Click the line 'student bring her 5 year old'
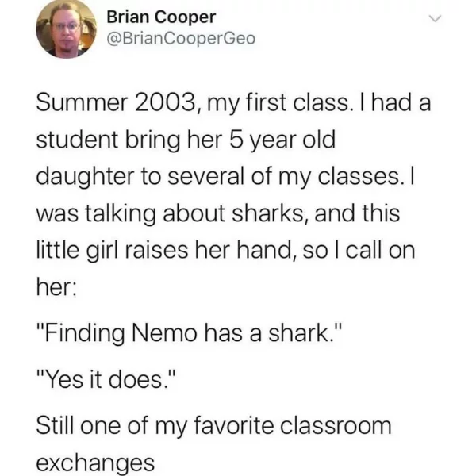 (x=186, y=140)
